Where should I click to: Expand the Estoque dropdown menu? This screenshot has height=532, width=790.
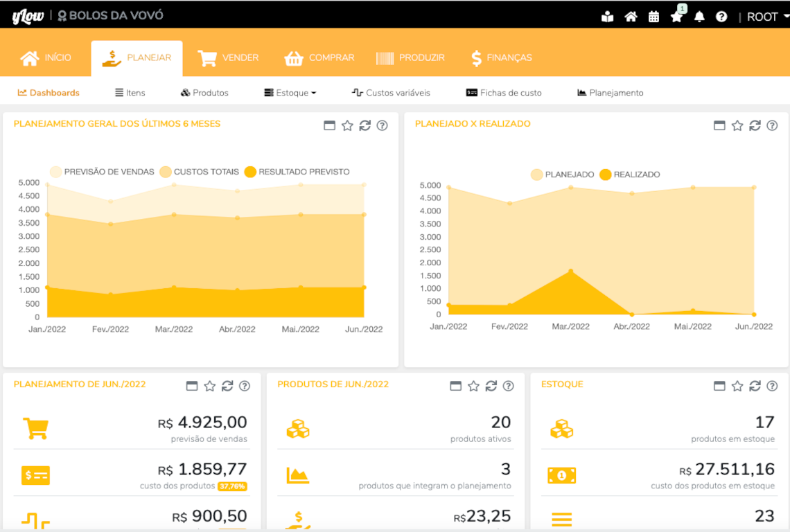pyautogui.click(x=290, y=93)
